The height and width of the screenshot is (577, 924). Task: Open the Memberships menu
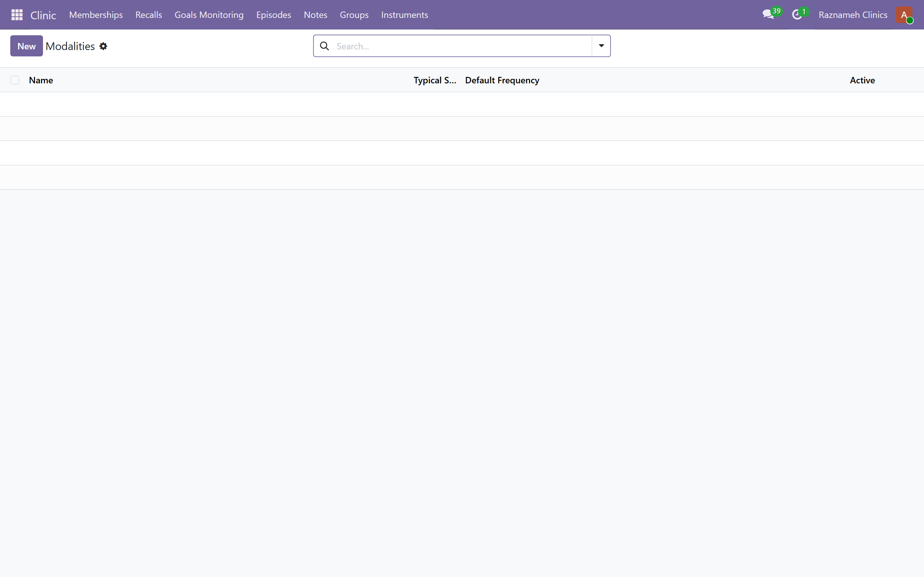click(96, 15)
